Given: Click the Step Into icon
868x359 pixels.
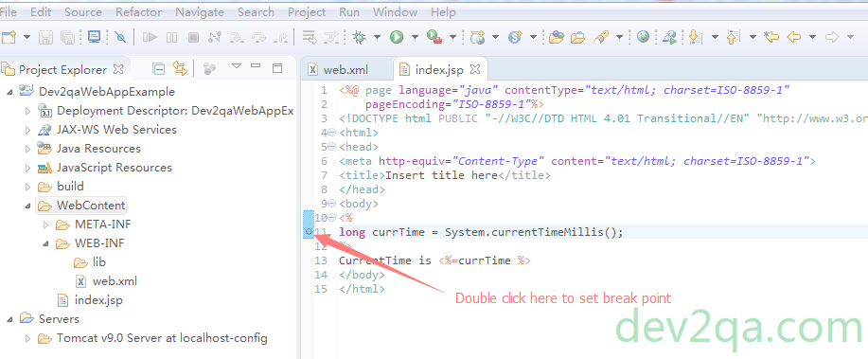Looking at the screenshot, I should click(x=237, y=37).
